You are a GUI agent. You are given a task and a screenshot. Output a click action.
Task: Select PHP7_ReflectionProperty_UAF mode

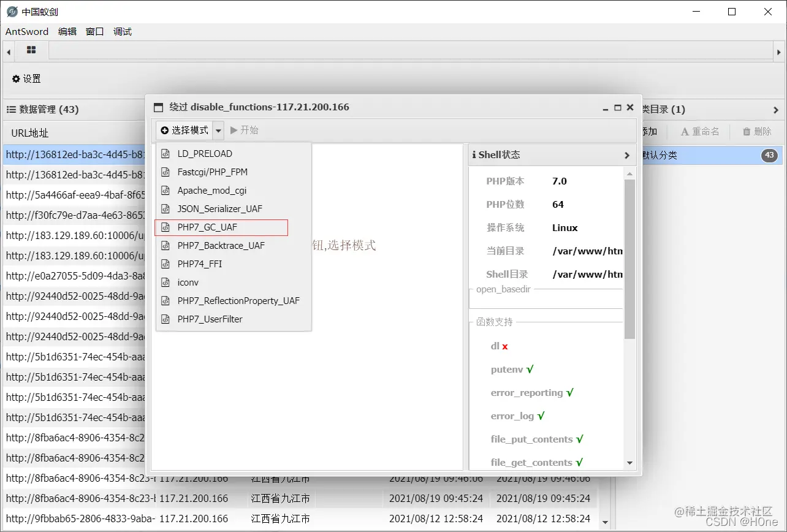[x=234, y=301]
